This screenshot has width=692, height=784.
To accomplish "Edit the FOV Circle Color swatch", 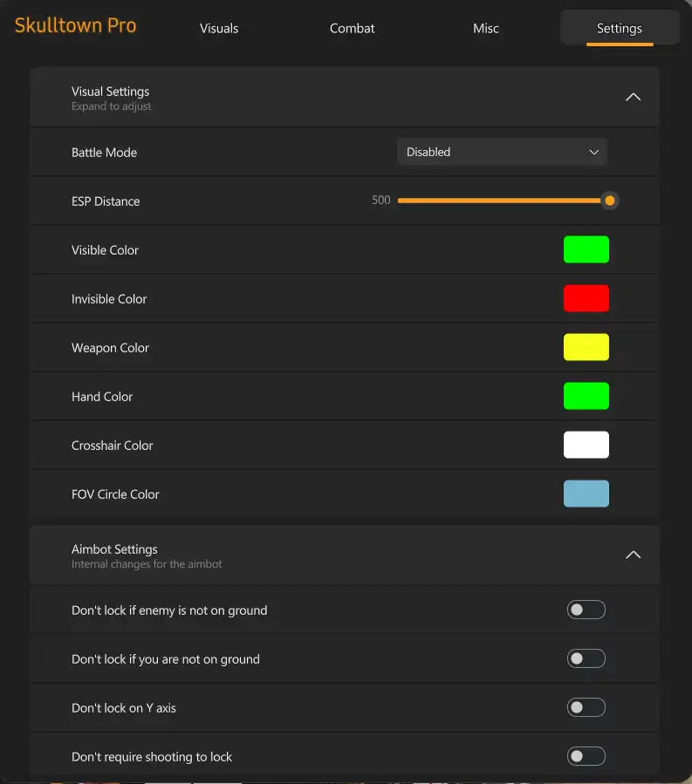I will 586,494.
